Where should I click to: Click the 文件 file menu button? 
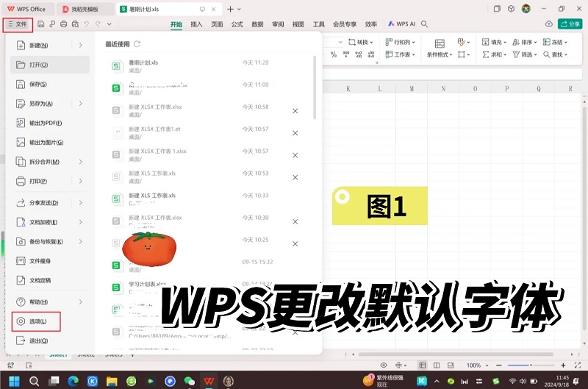pyautogui.click(x=18, y=24)
